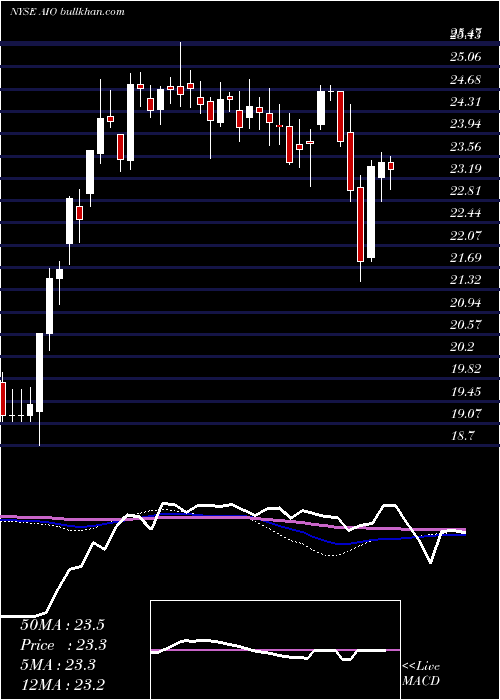
Task: Click the candle with the highest upper wick
Action: tap(181, 90)
